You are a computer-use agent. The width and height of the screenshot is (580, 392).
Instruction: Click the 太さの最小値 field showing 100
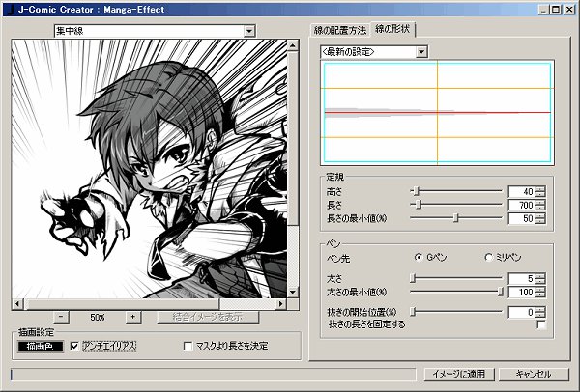click(521, 293)
